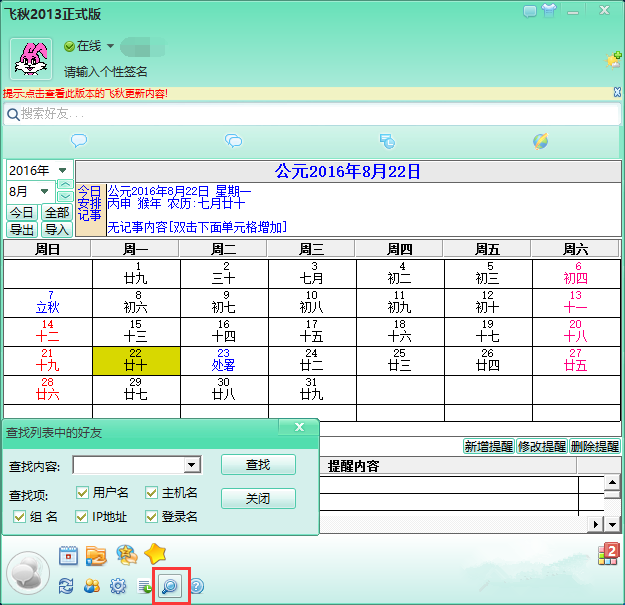Click the help question mark icon
Screen dimensions: 625x605
pyautogui.click(x=196, y=586)
